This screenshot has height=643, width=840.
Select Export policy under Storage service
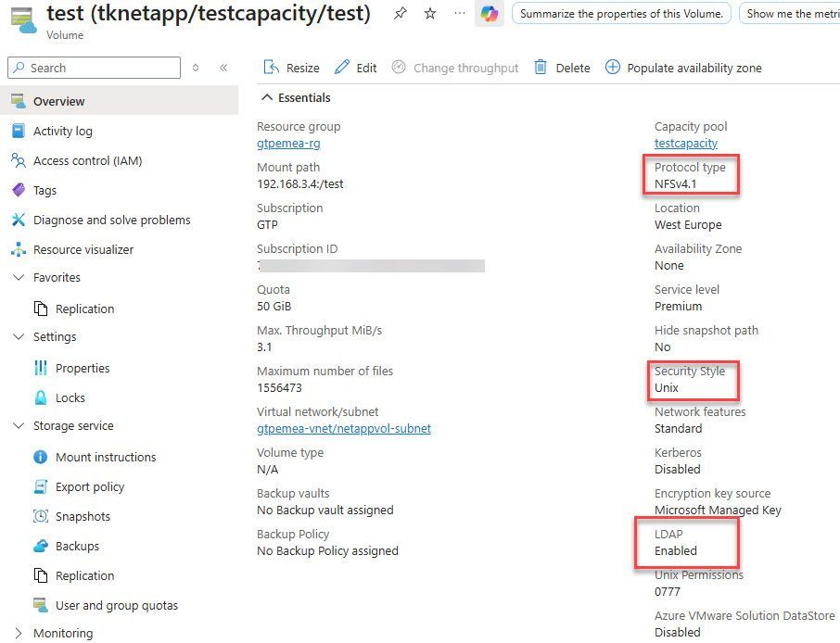(90, 486)
